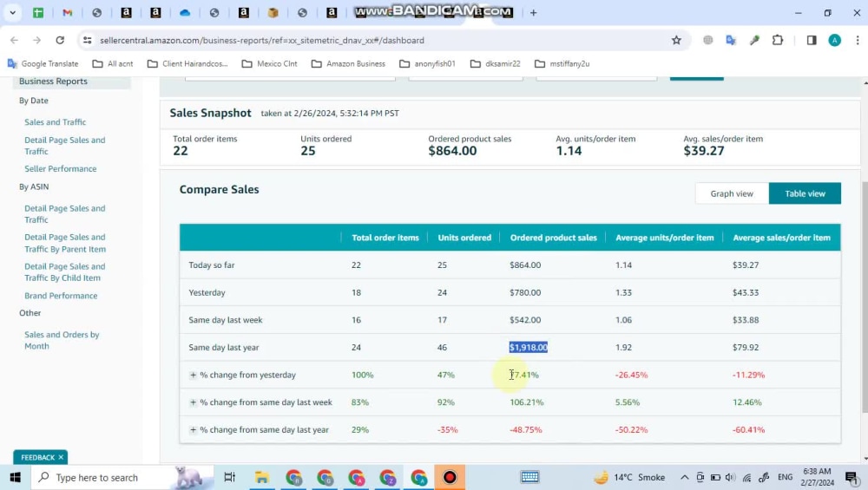Open the notification center icon
This screenshot has width=868, height=490.
point(851,477)
